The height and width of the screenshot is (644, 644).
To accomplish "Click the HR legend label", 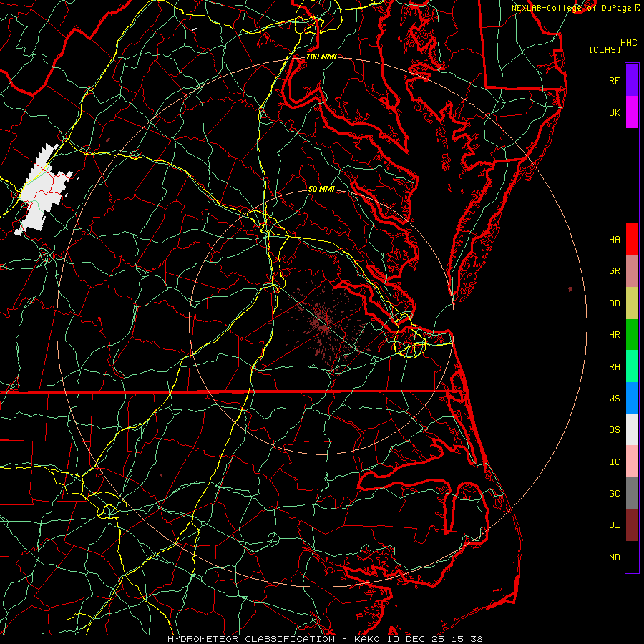I will [614, 335].
